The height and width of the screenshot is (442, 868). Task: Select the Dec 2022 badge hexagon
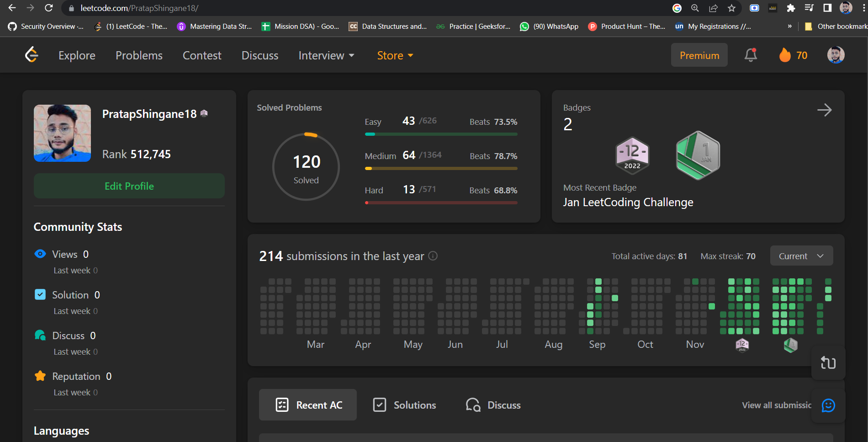click(632, 155)
